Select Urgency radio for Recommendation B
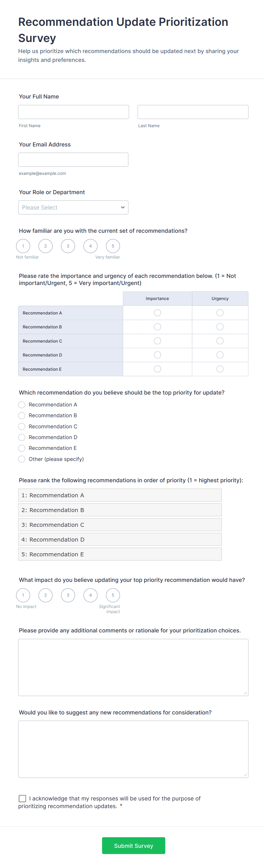The image size is (264, 868). (x=220, y=326)
